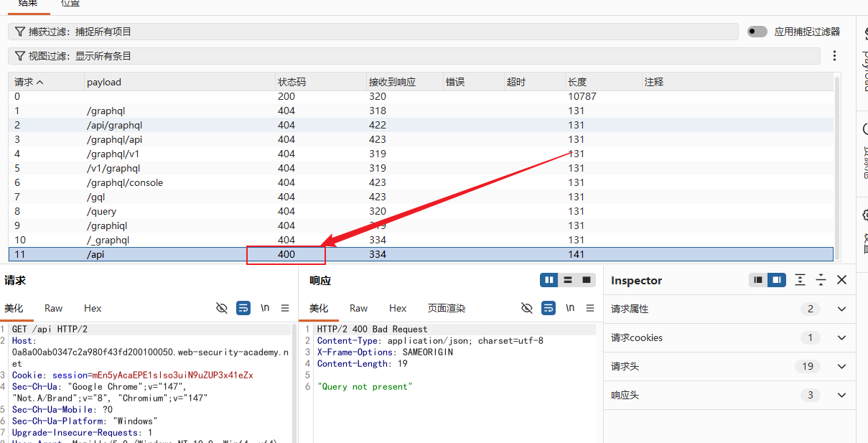868x443 pixels.
Task: Select the /graphiql payload row
Action: click(421, 225)
